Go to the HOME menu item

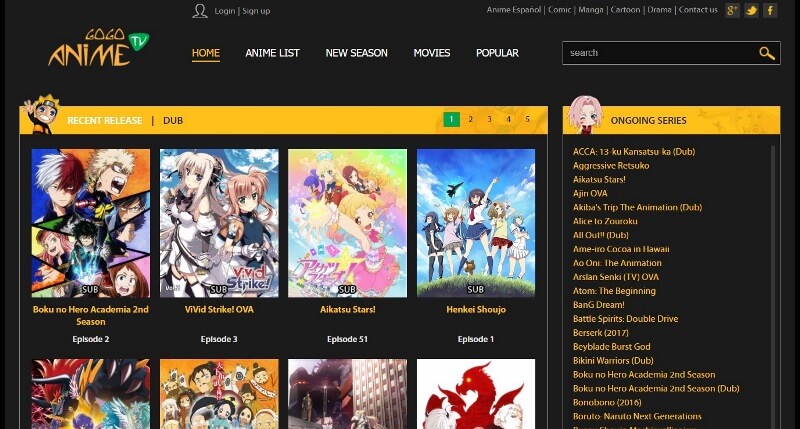[206, 53]
